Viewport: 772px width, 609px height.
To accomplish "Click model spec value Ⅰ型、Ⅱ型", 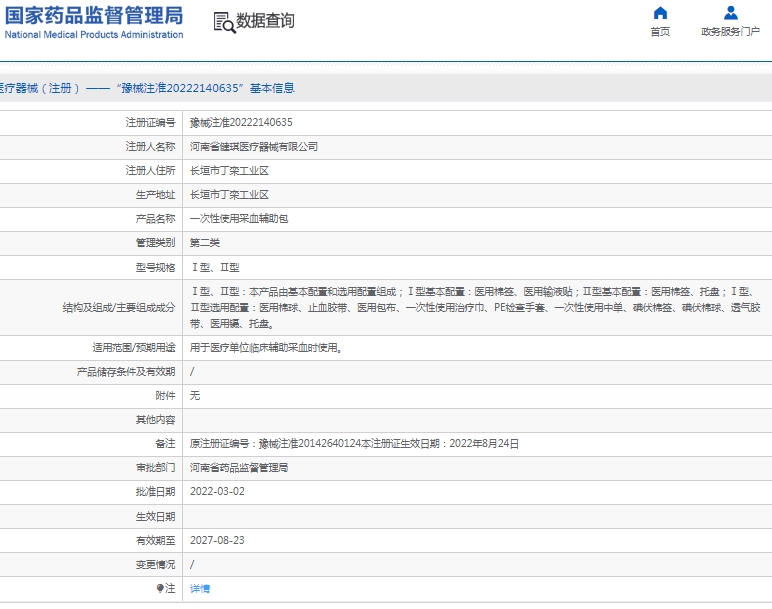I will pos(215,267).
